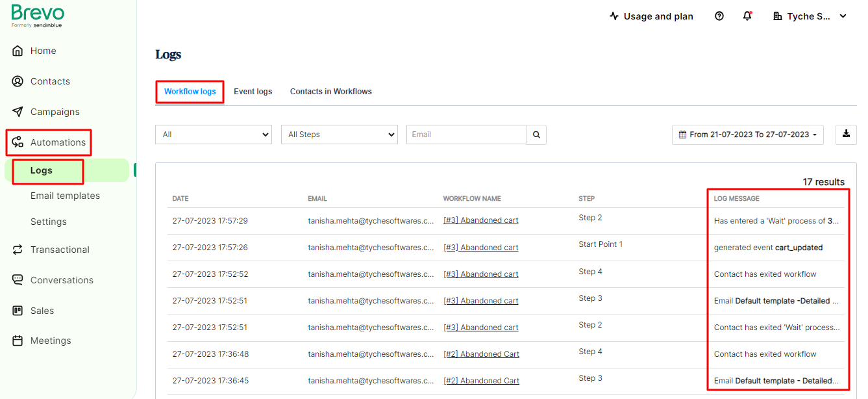Click the Home house icon
868x399 pixels.
click(x=18, y=51)
